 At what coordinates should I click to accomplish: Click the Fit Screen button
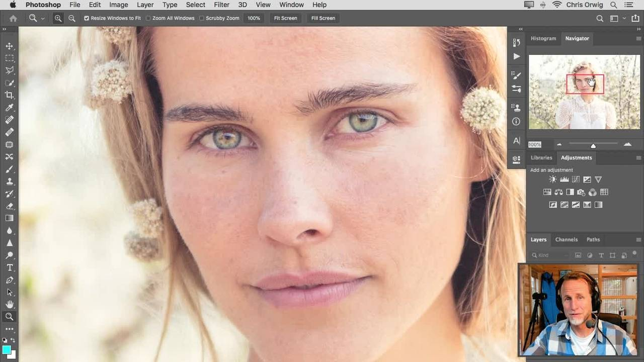tap(285, 18)
